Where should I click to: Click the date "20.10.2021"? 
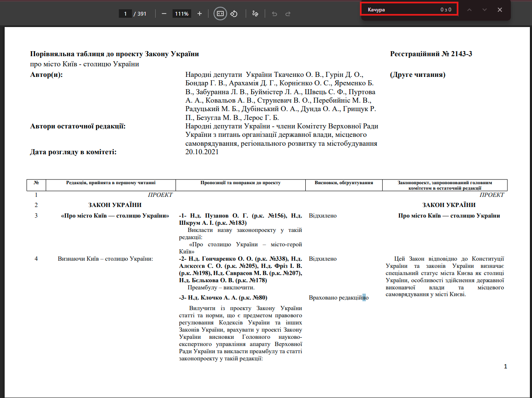[202, 152]
